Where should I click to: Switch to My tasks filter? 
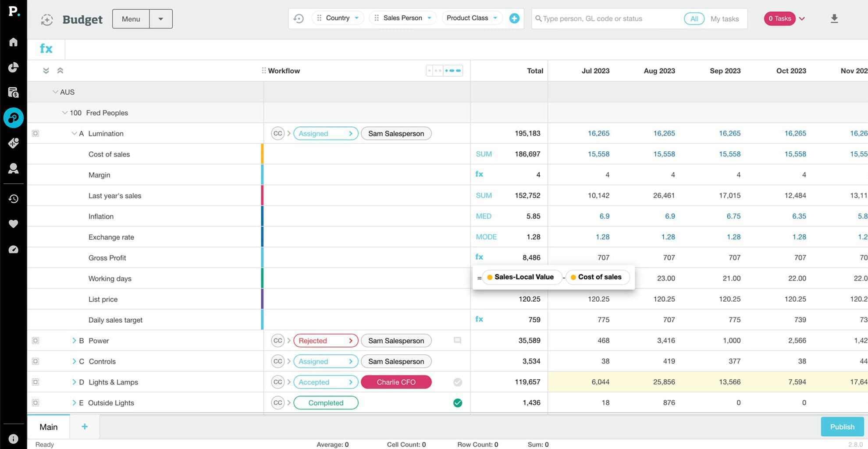point(724,19)
